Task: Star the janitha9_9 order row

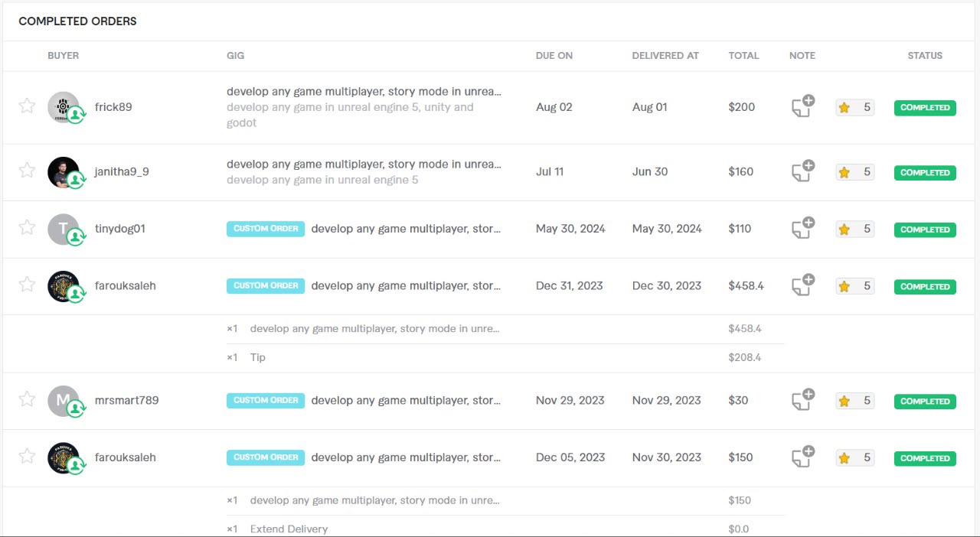Action: tap(27, 170)
